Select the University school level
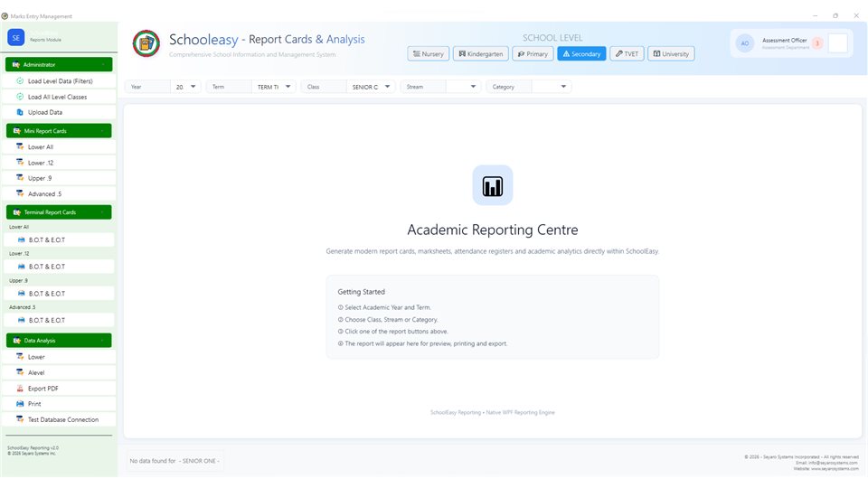The image size is (868, 488). coord(671,53)
